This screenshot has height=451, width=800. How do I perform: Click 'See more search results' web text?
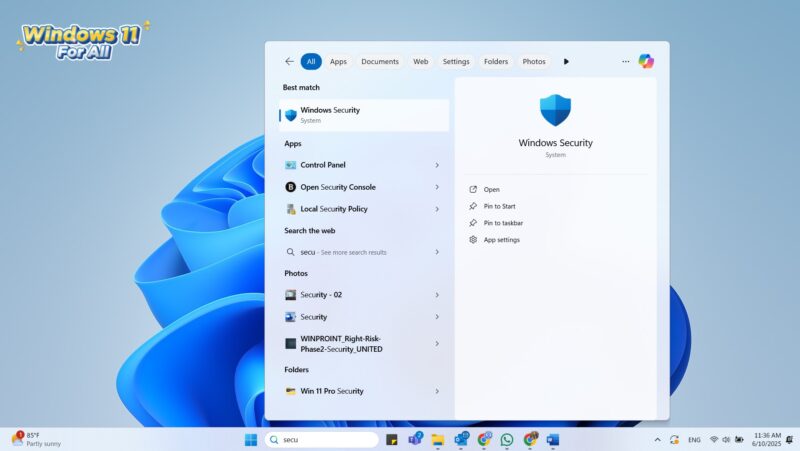tap(354, 253)
